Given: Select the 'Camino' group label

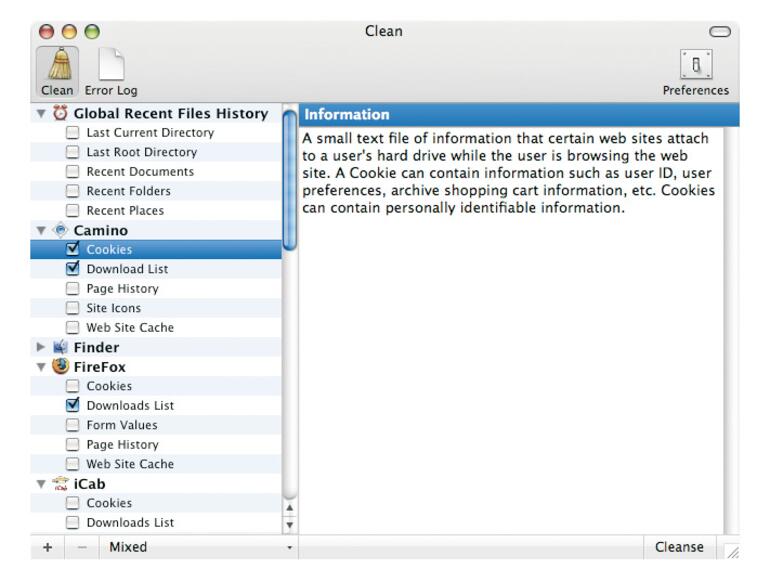Looking at the screenshot, I should pos(101,230).
